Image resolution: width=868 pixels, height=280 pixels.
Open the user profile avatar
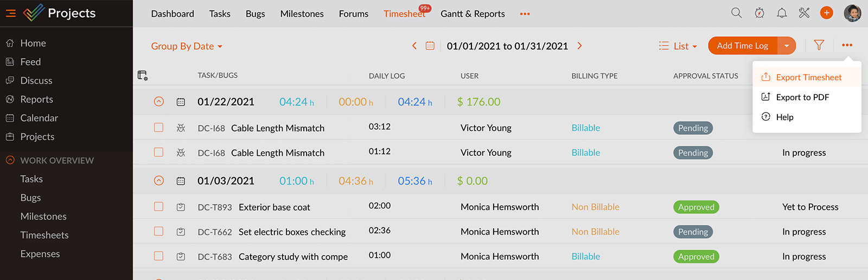pos(852,13)
